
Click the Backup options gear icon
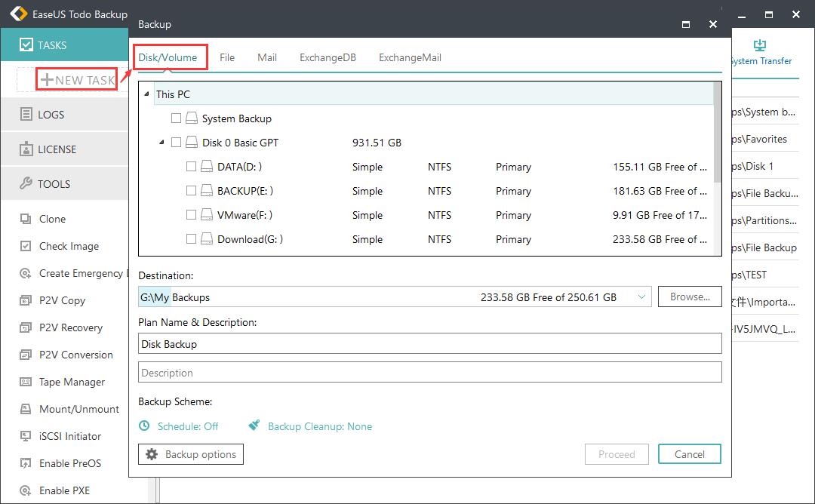151,454
